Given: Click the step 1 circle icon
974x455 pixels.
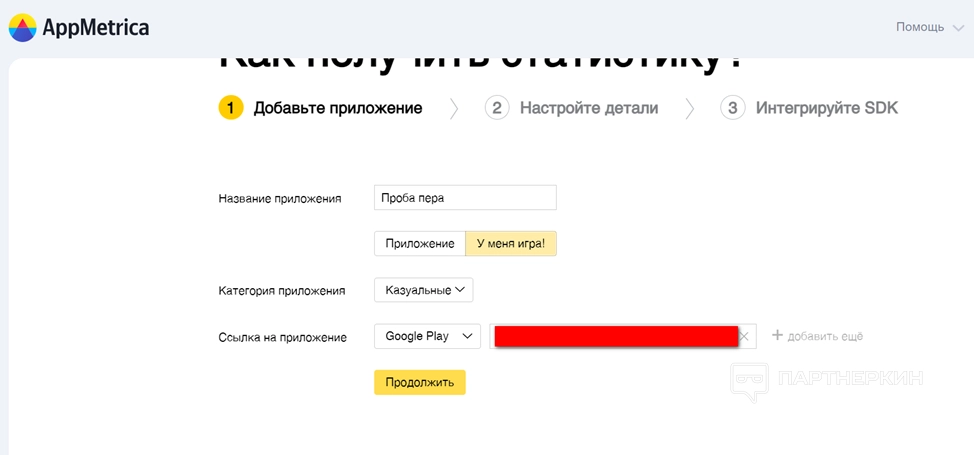Looking at the screenshot, I should click(231, 108).
